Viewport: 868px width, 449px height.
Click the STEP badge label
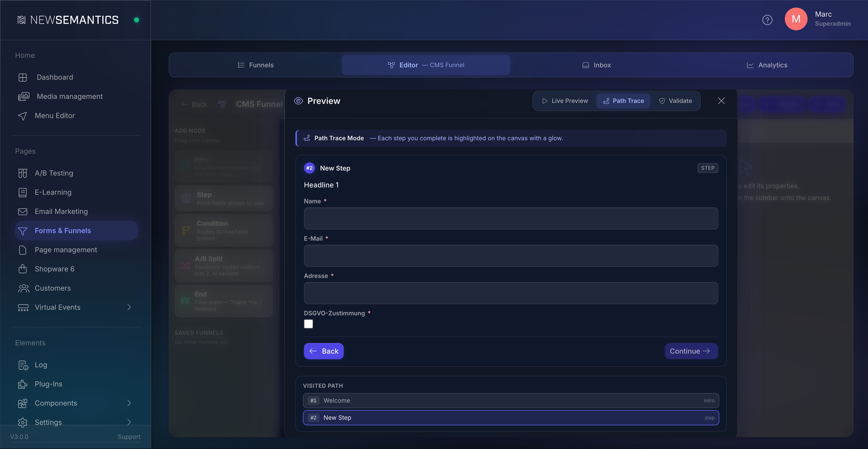(x=708, y=168)
